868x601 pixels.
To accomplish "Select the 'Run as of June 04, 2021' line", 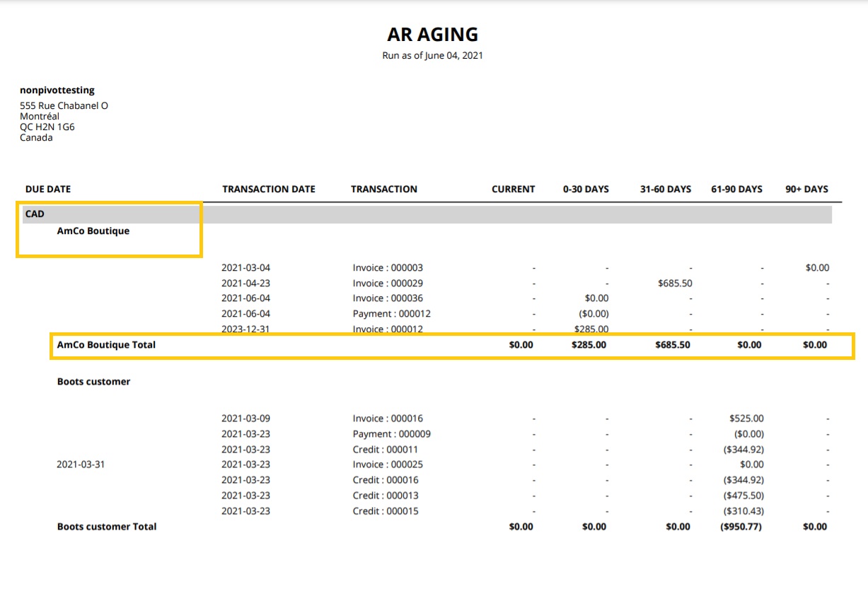I will pos(433,55).
